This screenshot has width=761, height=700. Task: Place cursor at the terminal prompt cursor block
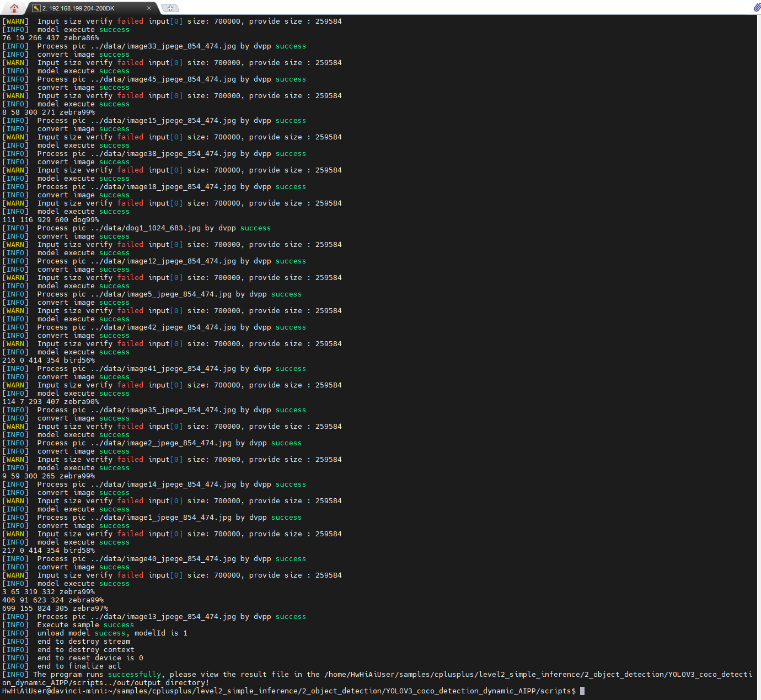[x=582, y=691]
